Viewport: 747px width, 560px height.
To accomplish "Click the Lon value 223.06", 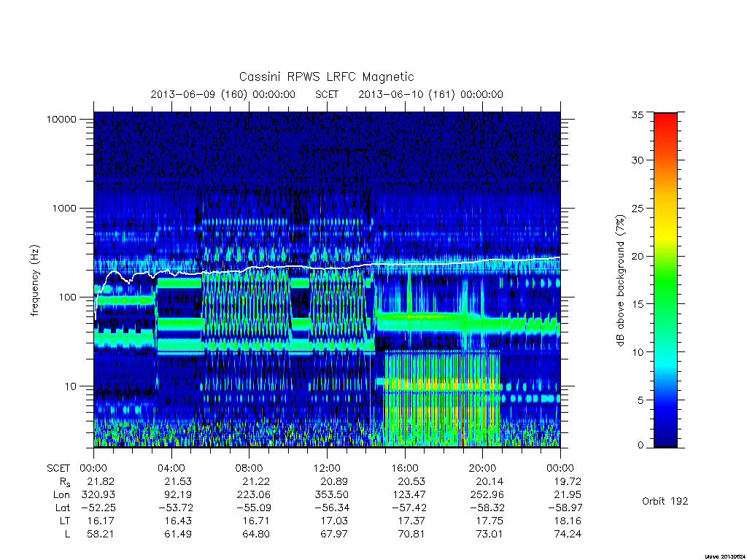I will point(253,494).
